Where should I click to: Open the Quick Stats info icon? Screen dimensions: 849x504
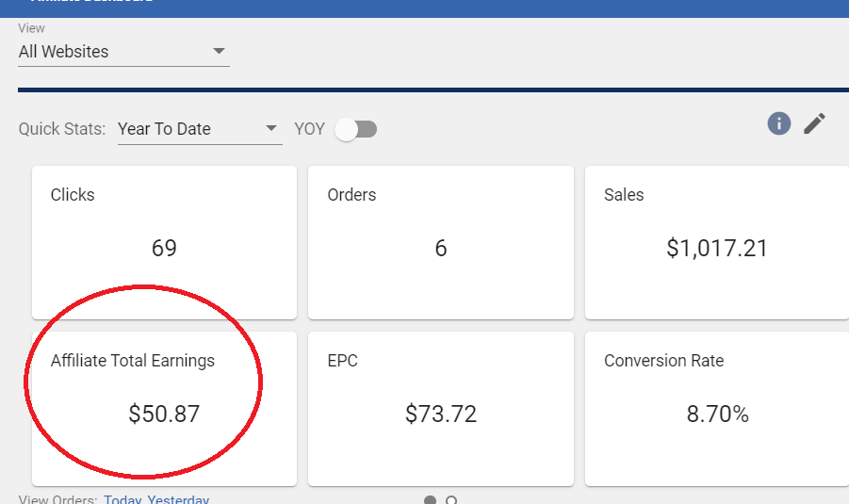point(778,123)
